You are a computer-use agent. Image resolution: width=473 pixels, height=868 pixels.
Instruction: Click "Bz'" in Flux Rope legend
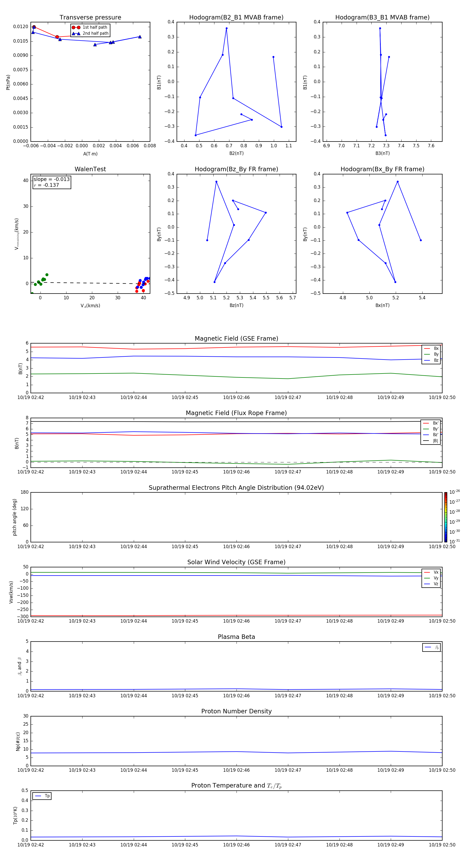point(436,435)
